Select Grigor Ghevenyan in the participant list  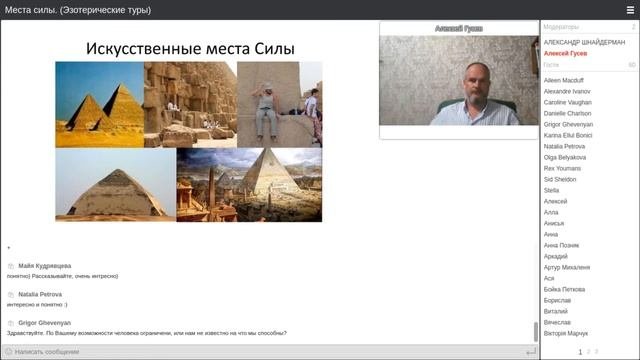(568, 124)
